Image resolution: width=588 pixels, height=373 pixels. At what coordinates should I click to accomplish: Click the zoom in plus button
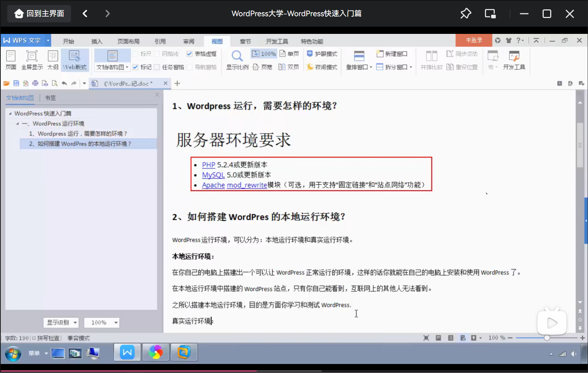tap(583, 338)
